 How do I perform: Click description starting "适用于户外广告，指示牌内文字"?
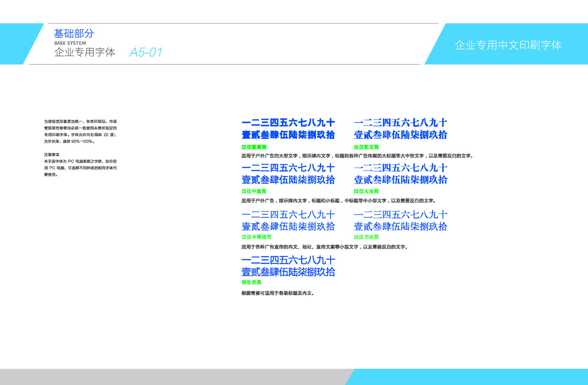coord(339,200)
